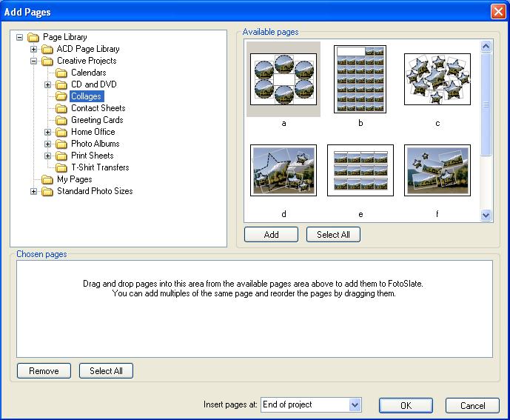Click the Creative Projects folder icon
The height and width of the screenshot is (420, 510).
(x=47, y=61)
